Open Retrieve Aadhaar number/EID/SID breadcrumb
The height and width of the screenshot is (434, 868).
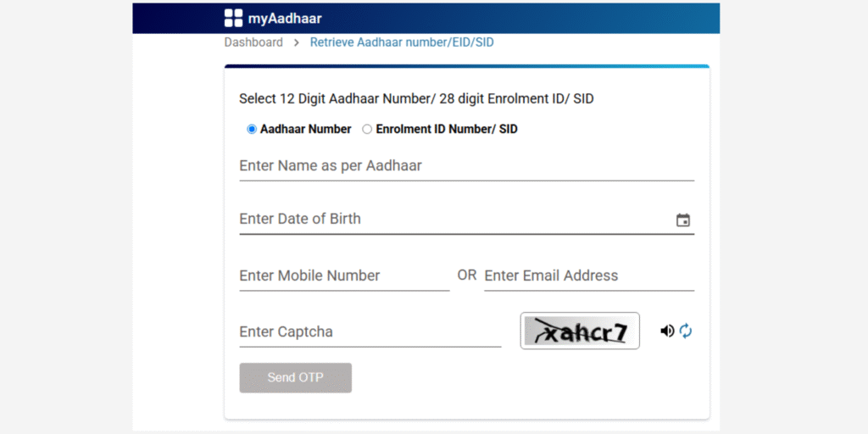401,42
